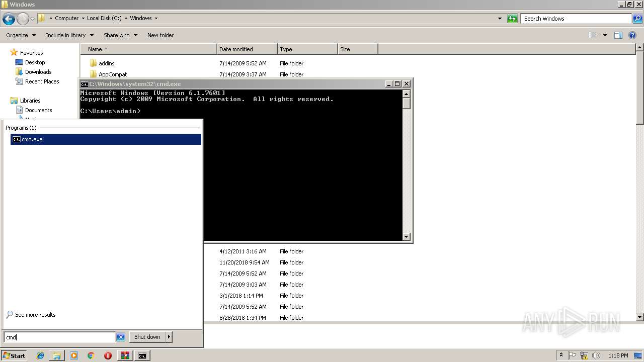Open the Explorer Help icon

[x=633, y=35]
